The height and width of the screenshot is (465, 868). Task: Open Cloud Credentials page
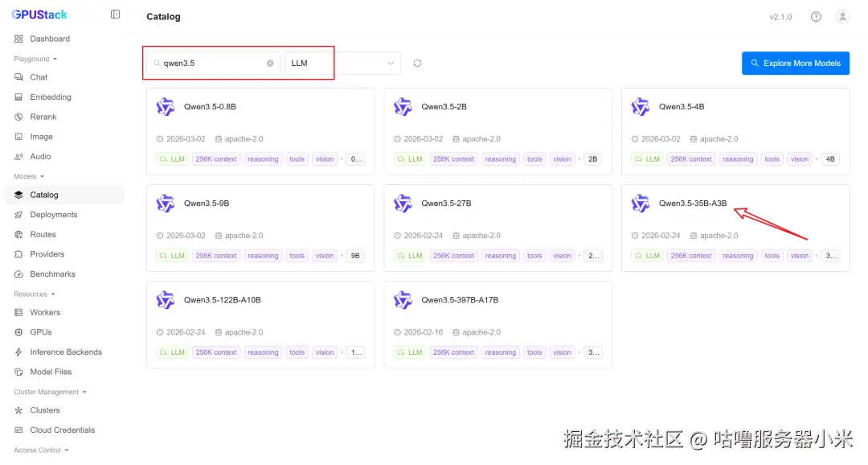64,430
